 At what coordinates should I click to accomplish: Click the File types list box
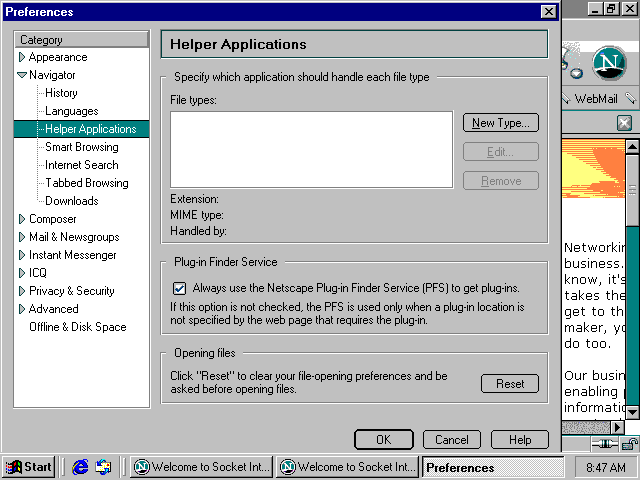coord(312,150)
